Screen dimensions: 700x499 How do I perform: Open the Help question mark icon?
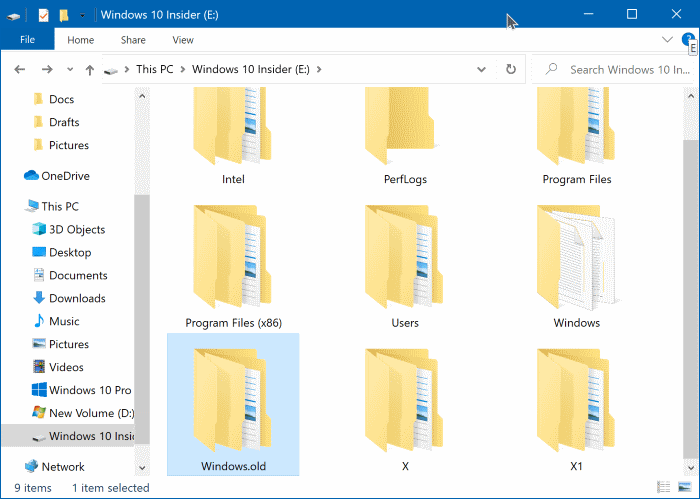pyautogui.click(x=688, y=39)
